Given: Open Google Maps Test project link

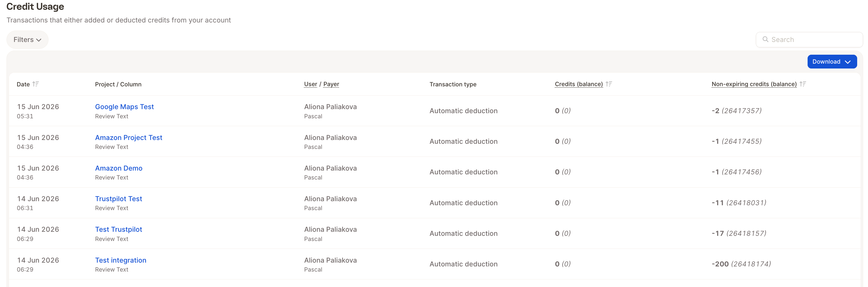Looking at the screenshot, I should 124,107.
